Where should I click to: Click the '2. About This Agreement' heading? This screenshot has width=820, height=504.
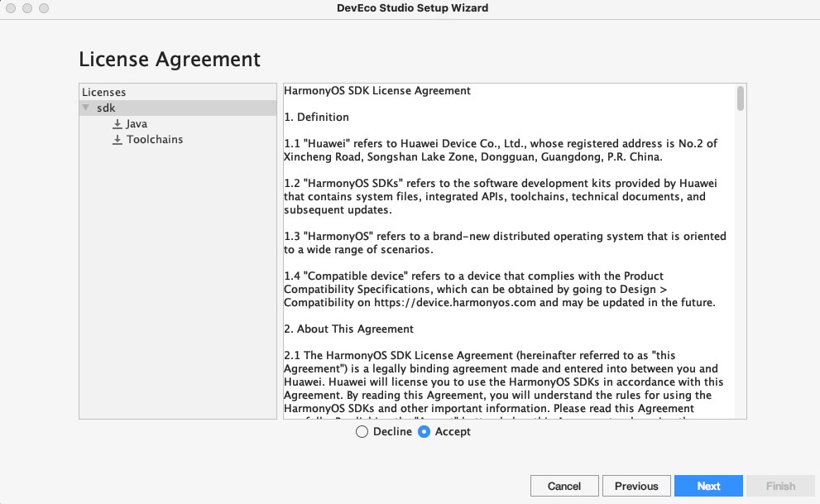click(x=349, y=329)
